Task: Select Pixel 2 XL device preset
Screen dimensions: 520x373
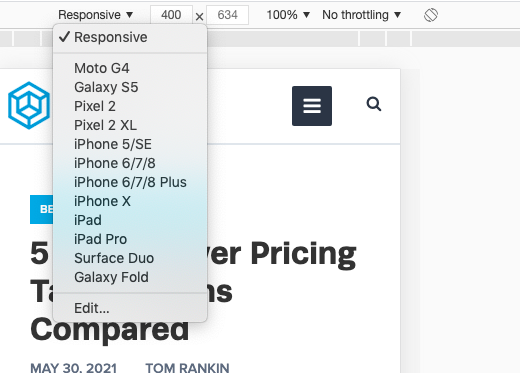Action: 130,125
